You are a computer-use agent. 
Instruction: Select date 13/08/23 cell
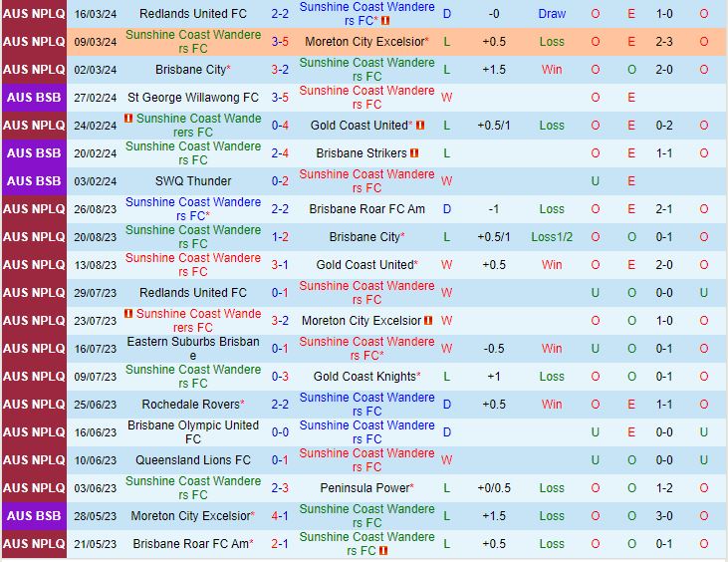[96, 265]
